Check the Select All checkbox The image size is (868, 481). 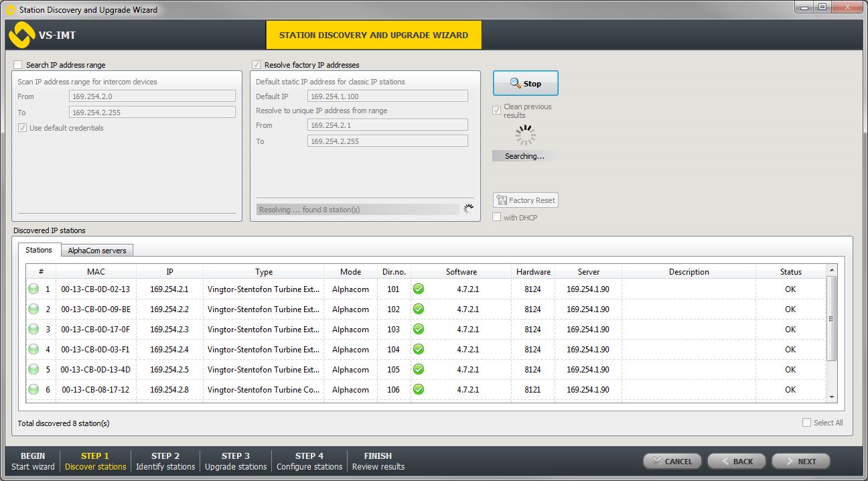click(806, 423)
